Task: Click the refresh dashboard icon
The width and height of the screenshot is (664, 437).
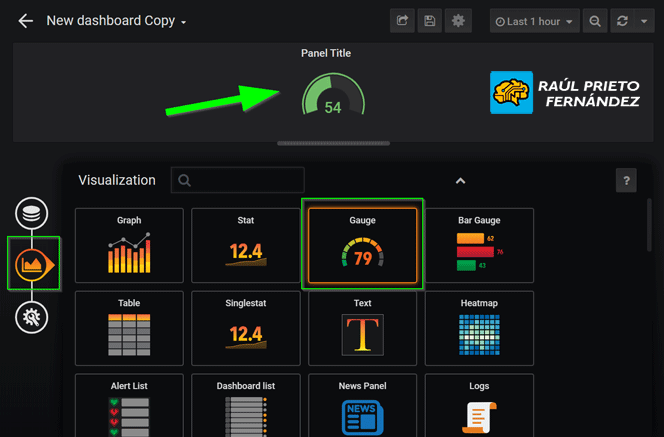Action: (622, 21)
